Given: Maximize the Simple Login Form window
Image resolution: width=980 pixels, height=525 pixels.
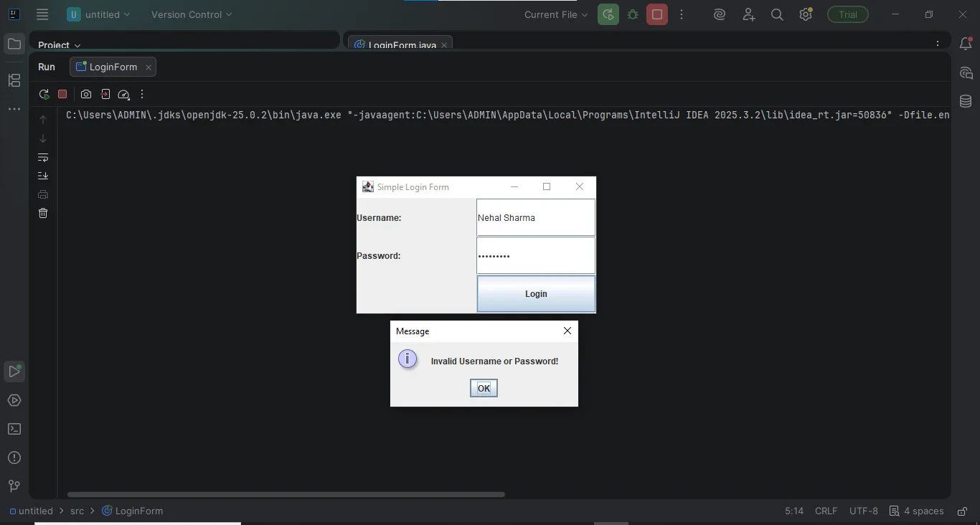Looking at the screenshot, I should (x=547, y=186).
